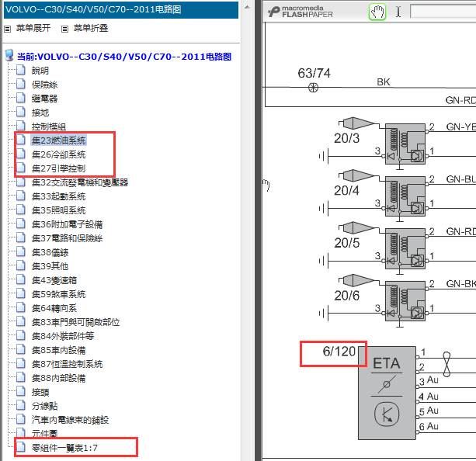Open 集88內部設備 entry

point(58,378)
